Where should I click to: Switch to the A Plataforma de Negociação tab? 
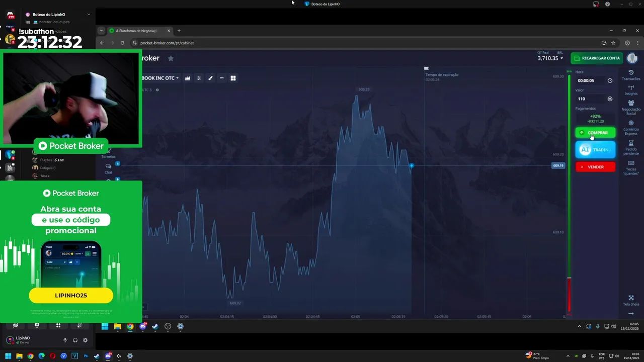coord(139,31)
